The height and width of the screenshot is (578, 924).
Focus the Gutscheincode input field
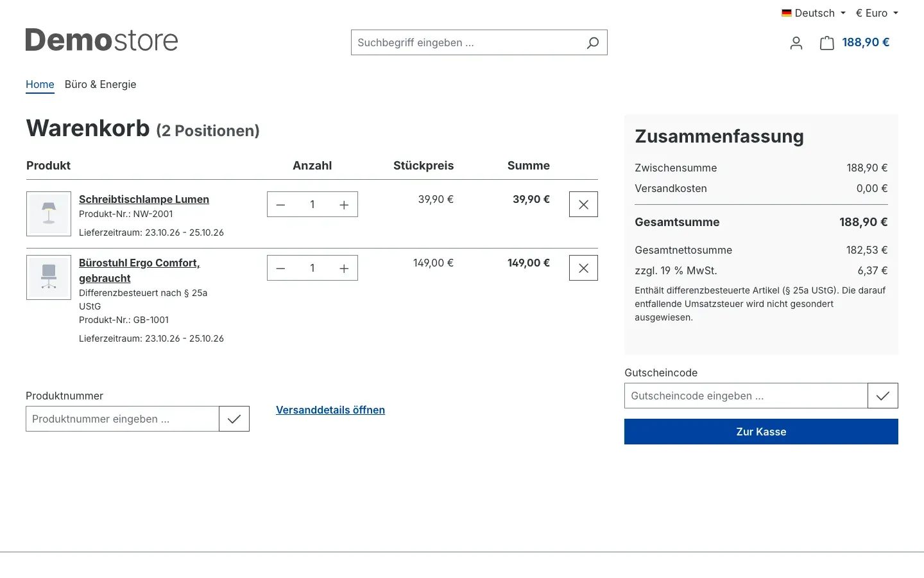(x=746, y=396)
